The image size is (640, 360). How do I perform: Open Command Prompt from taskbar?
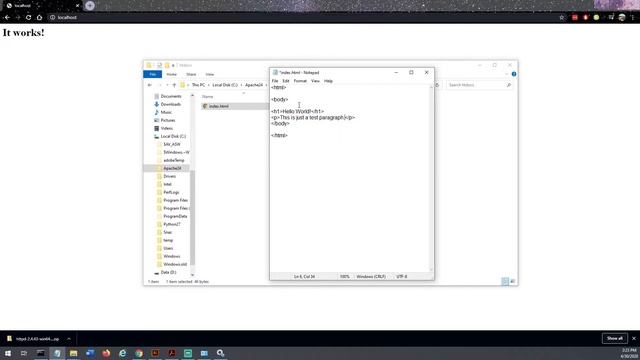coord(40,353)
